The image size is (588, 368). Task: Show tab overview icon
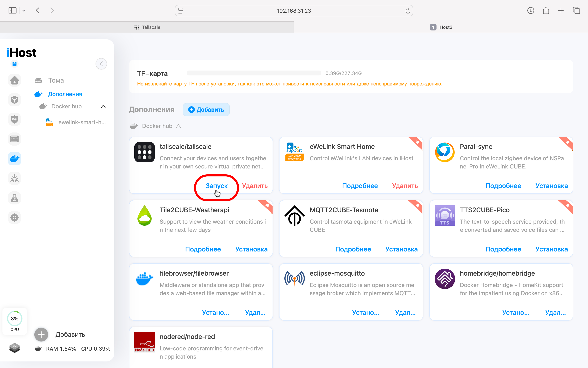tap(576, 10)
